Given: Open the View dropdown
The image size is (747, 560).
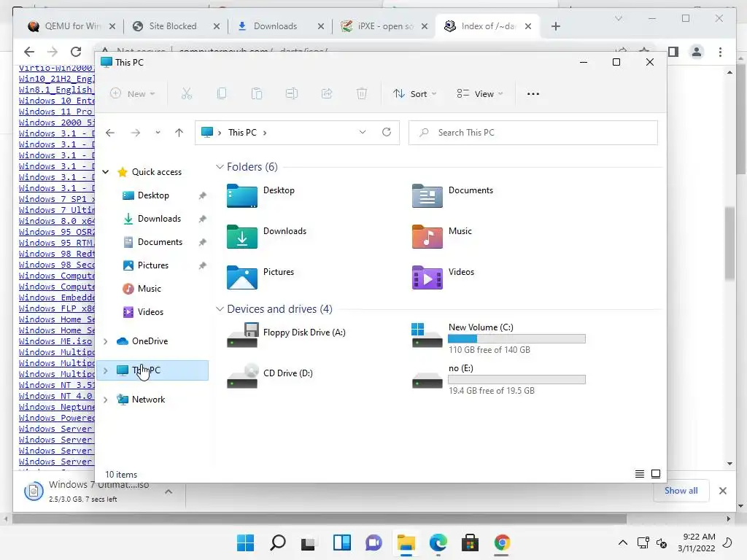Looking at the screenshot, I should (480, 94).
